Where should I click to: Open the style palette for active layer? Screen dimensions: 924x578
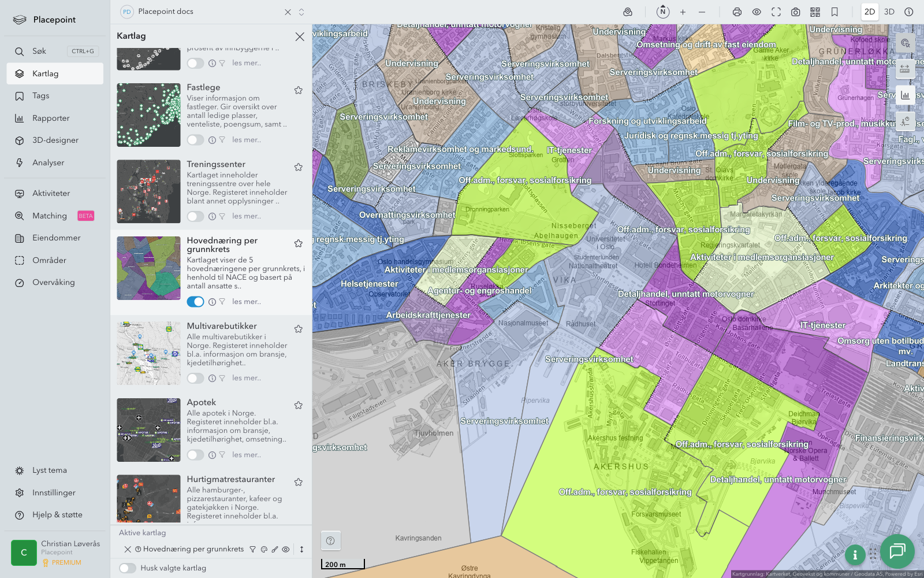[264, 550]
